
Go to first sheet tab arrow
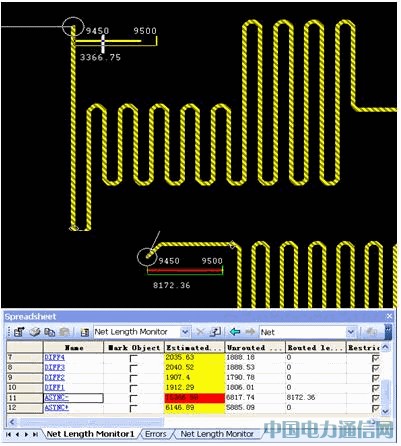click(9, 434)
